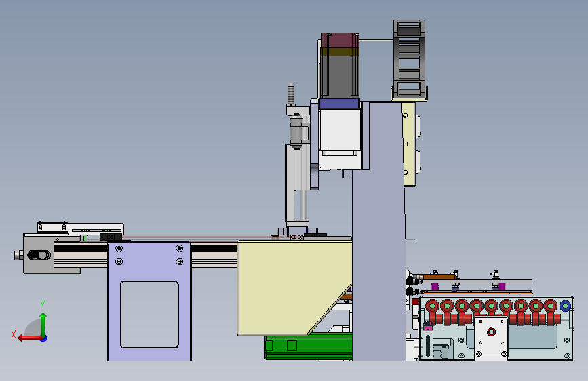Viewport: 588px width, 381px height.
Task: Select the black cable drag chain
Action: (409, 58)
